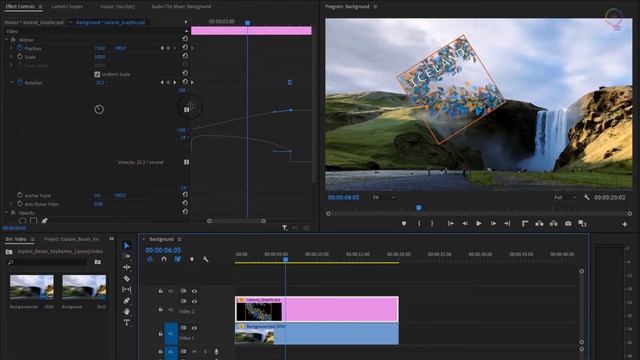Collapse the Motion effect group
This screenshot has width=640, height=360.
(6, 40)
